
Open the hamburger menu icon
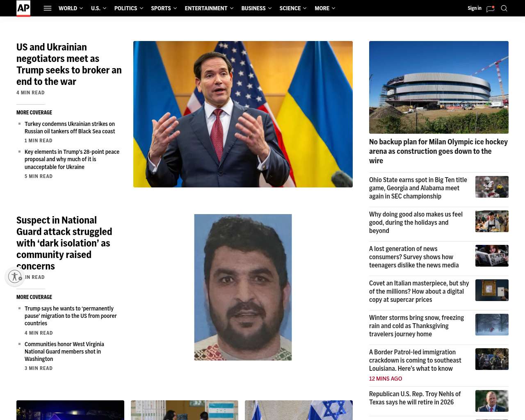click(x=48, y=8)
